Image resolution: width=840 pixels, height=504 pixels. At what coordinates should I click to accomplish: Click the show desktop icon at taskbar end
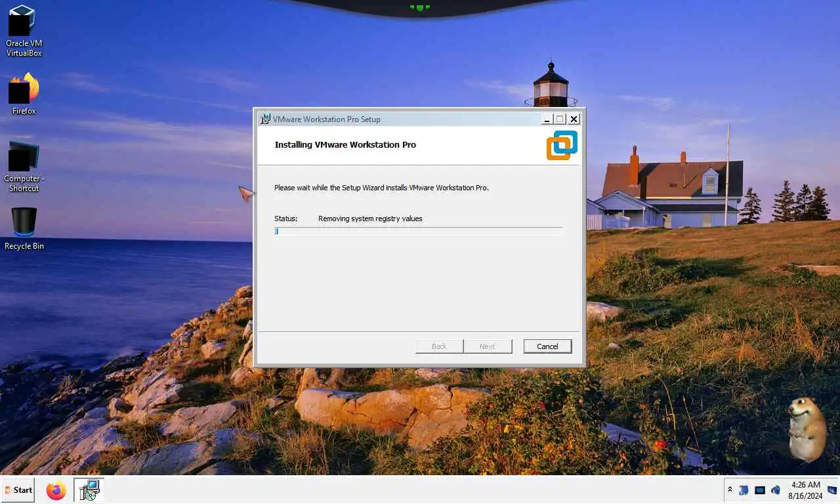[832, 490]
